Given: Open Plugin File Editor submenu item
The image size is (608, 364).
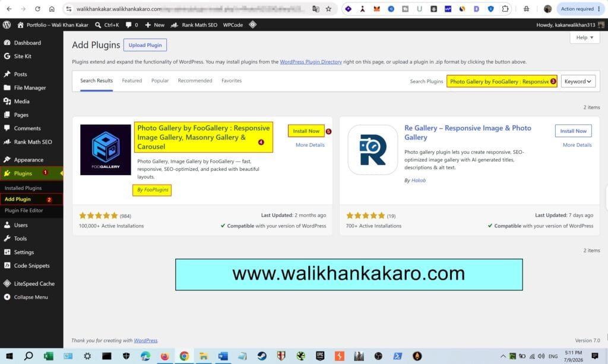Looking at the screenshot, I should pyautogui.click(x=24, y=210).
